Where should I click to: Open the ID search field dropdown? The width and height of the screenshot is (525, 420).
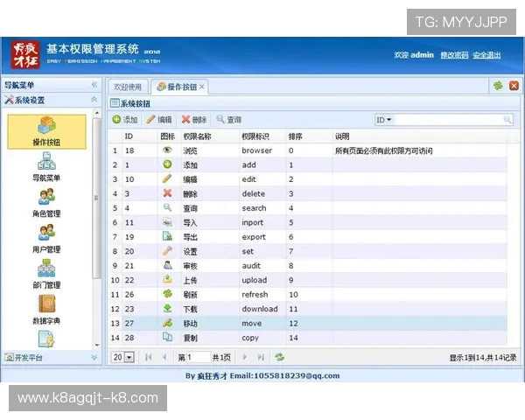tap(384, 120)
